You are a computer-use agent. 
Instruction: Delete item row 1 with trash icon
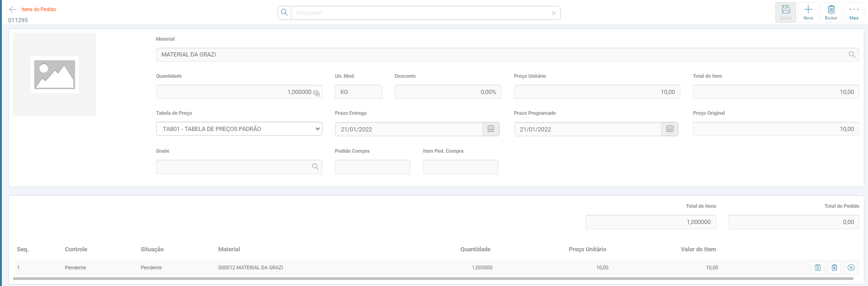click(x=834, y=267)
